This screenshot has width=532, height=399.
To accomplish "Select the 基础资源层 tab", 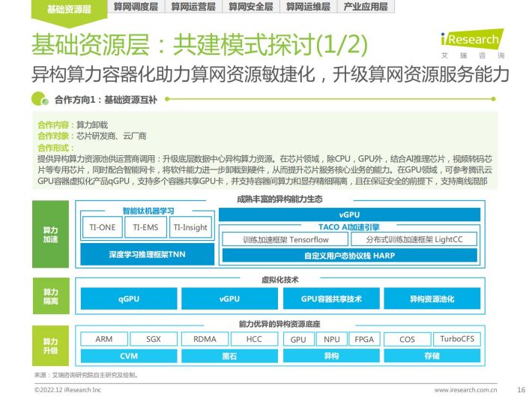I will pyautogui.click(x=69, y=9).
